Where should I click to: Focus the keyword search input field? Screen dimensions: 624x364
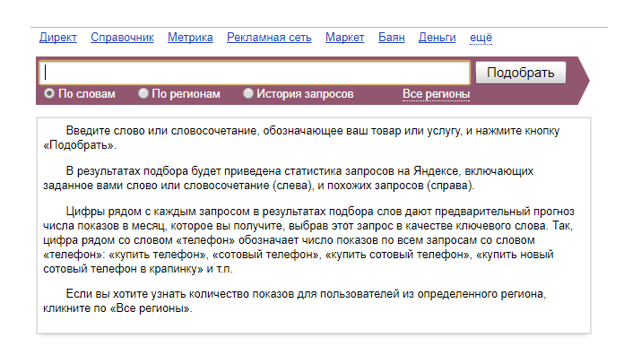pyautogui.click(x=256, y=73)
